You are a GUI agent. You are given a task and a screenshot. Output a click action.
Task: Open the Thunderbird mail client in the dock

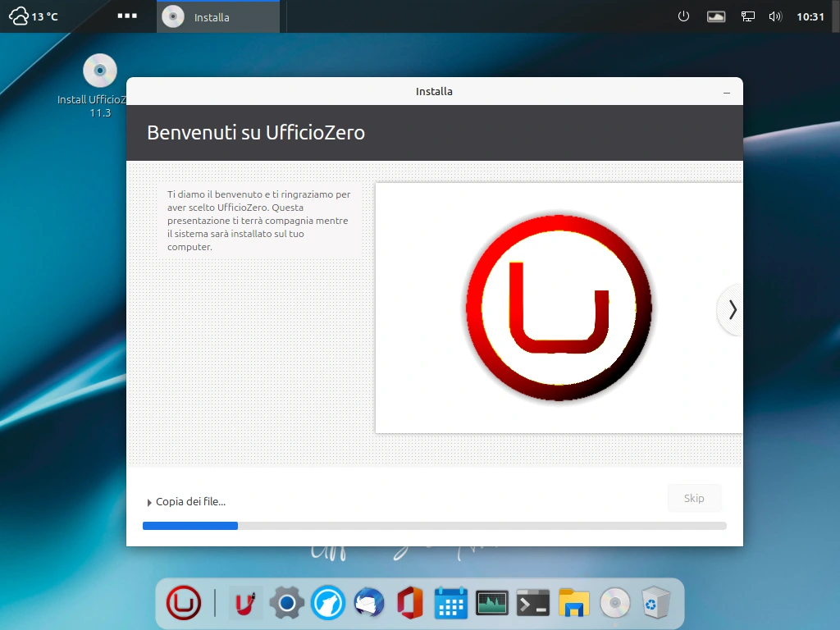coord(367,602)
